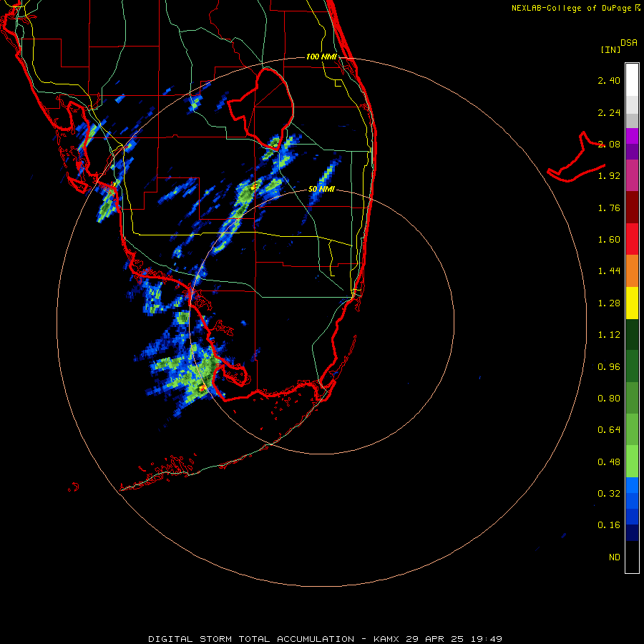The height and width of the screenshot is (644, 644).
Task: Click the 1.92 legend value
Action: 609,176
